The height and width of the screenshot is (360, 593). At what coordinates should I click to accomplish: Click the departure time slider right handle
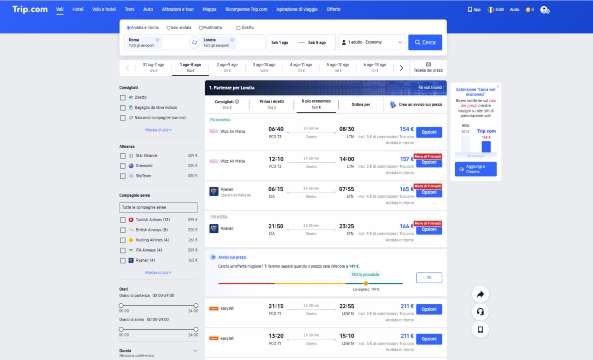196,305
